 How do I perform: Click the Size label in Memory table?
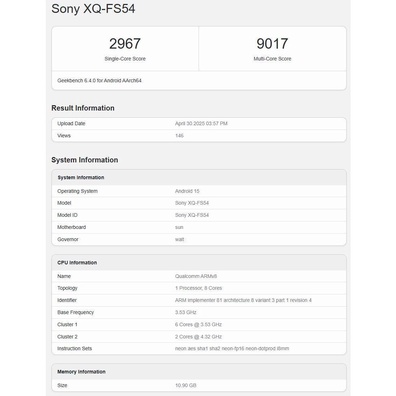[62, 385]
